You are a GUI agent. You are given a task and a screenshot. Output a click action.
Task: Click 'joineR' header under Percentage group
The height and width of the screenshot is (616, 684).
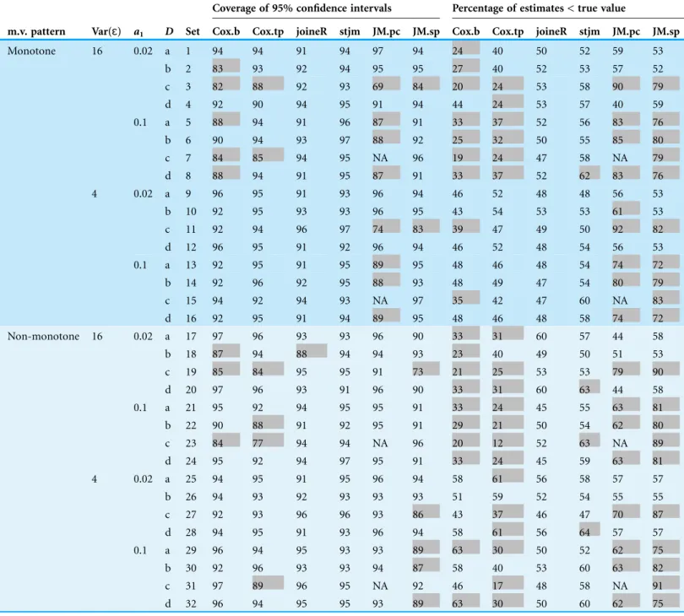coord(551,32)
